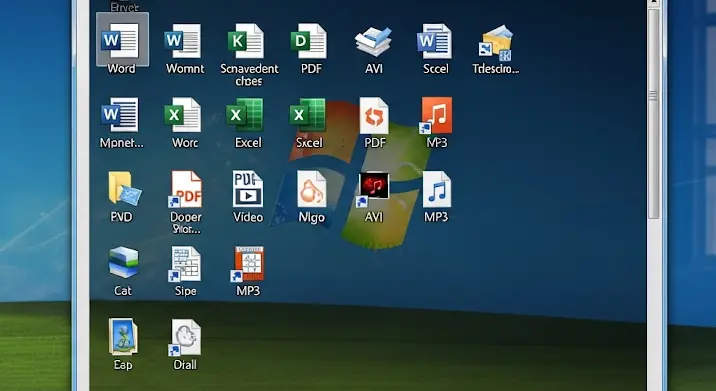Screen dimensions: 716x391
Task: Select the blue music note MP3 file
Action: pyautogui.click(x=437, y=189)
